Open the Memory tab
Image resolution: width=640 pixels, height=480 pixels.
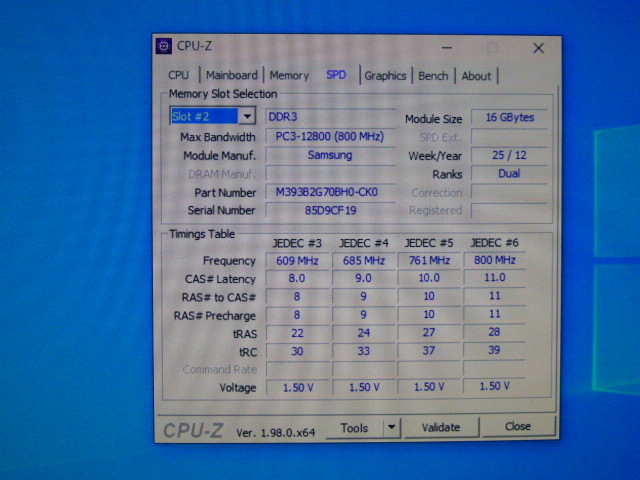pos(289,76)
